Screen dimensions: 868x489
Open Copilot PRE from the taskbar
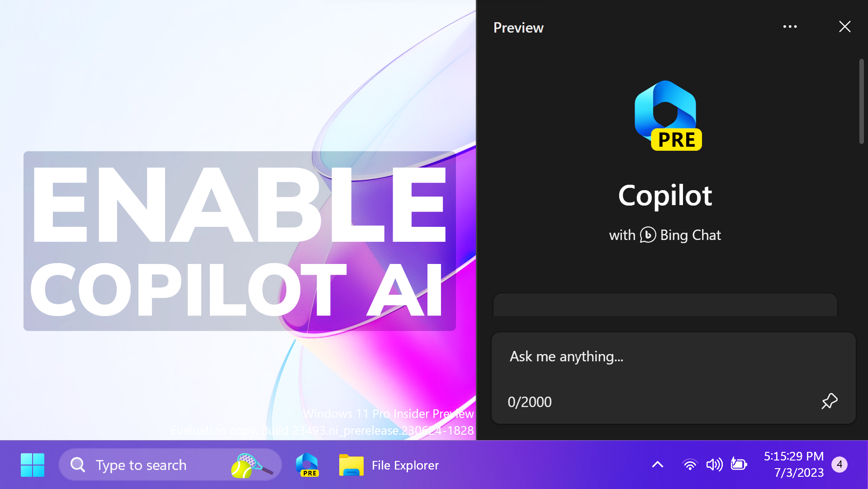tap(307, 465)
